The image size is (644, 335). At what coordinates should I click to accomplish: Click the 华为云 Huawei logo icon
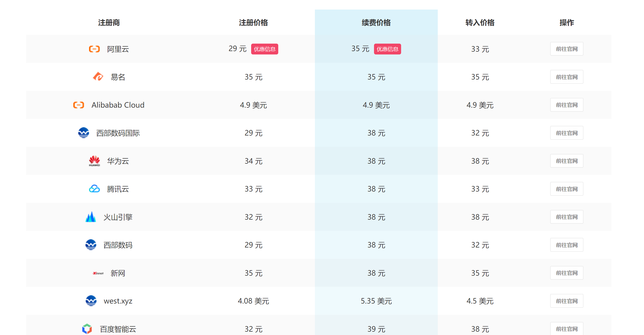click(x=94, y=161)
